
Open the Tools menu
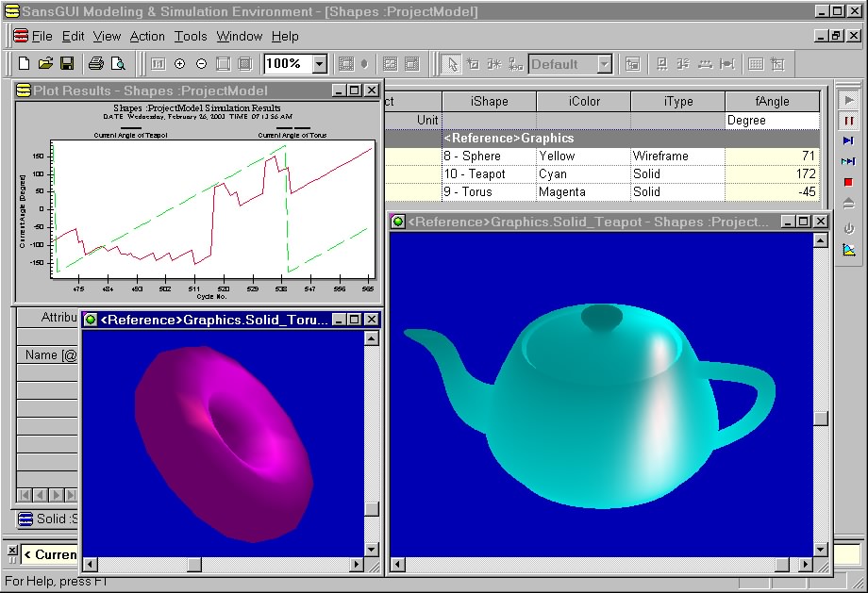(x=191, y=36)
